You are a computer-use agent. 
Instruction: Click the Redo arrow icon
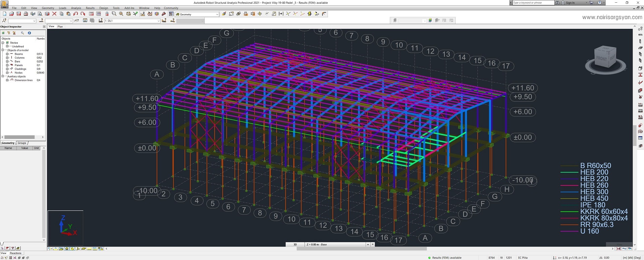(x=83, y=14)
